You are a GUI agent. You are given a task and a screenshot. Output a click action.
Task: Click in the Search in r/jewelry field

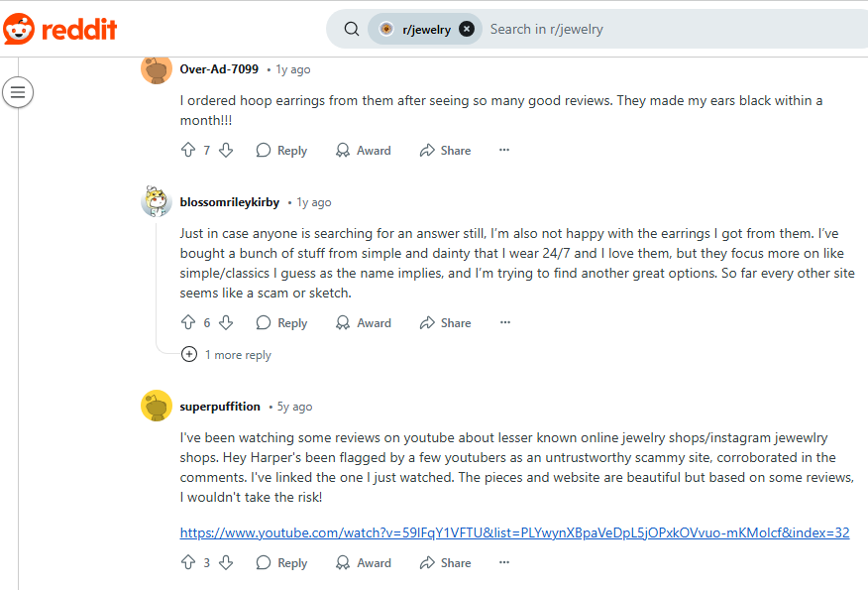[664, 29]
